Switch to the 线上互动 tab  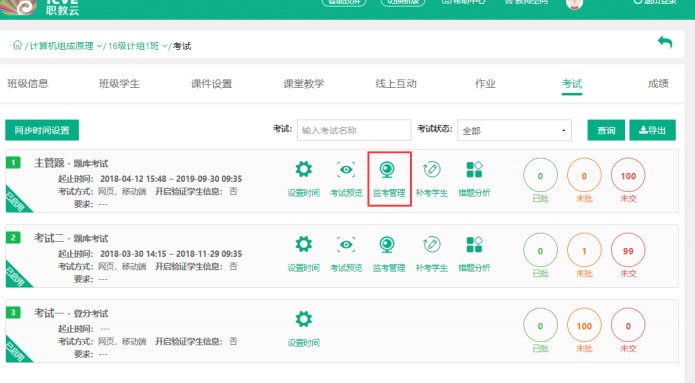click(396, 83)
